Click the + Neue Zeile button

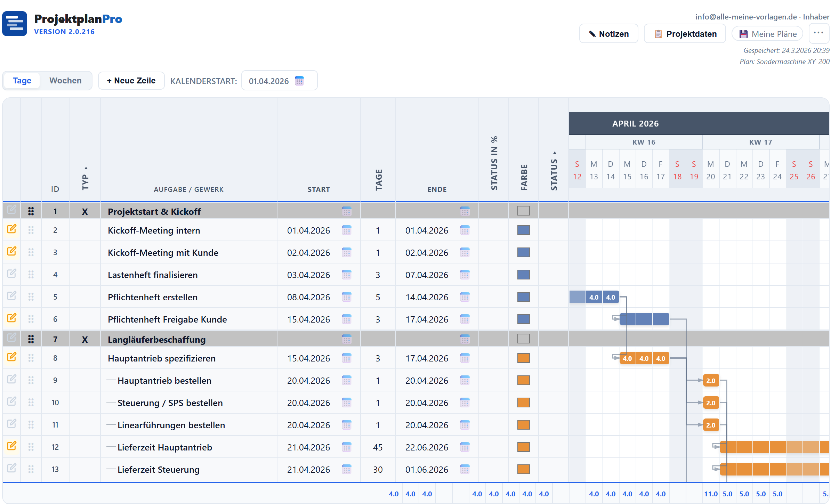click(x=131, y=80)
